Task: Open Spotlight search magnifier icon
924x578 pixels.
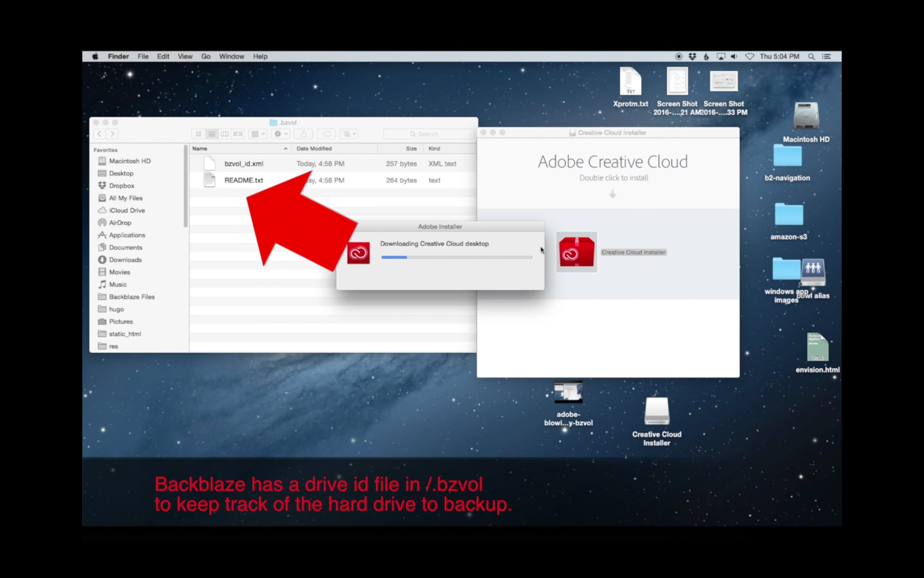Action: (811, 56)
